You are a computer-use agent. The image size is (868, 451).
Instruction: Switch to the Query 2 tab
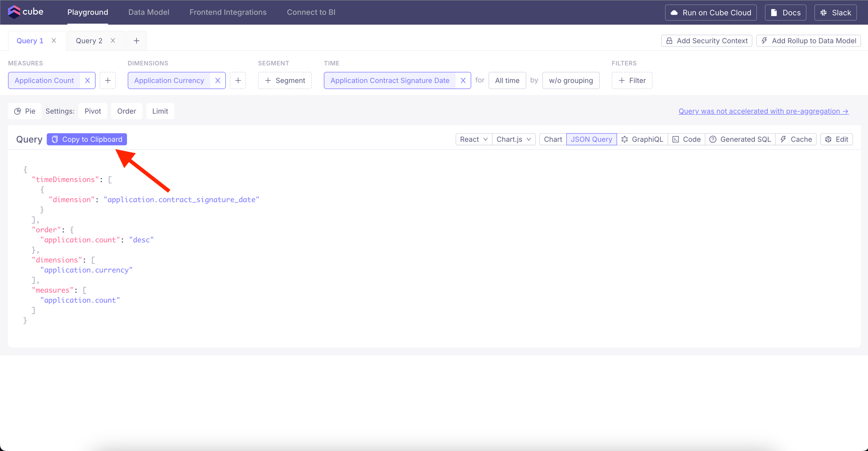coord(89,41)
